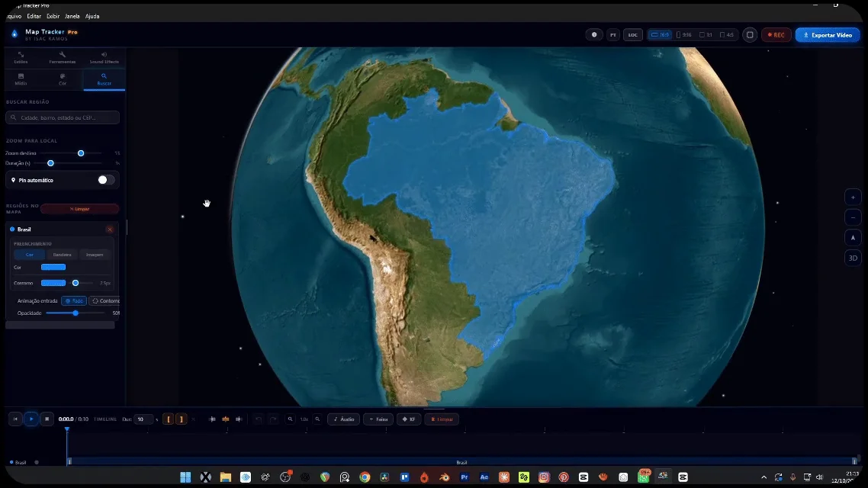Select Bandeira fill mode
868x488 pixels.
tap(62, 255)
